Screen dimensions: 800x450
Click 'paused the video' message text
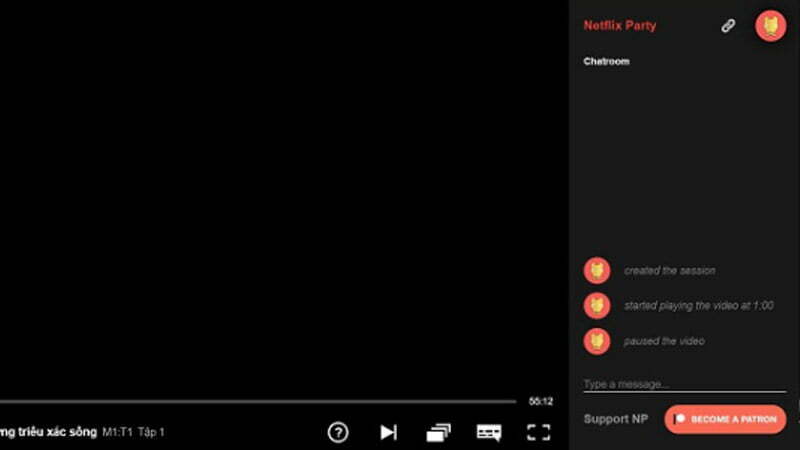pos(664,341)
